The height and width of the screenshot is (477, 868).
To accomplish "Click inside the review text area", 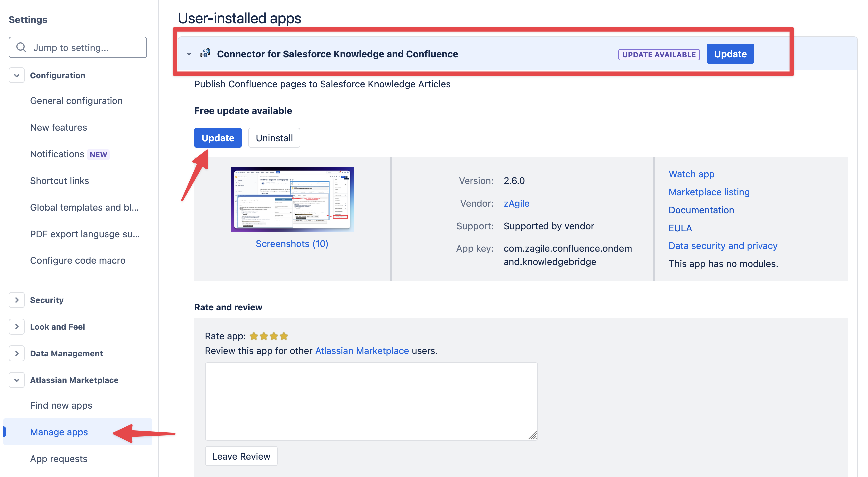I will pos(371,401).
